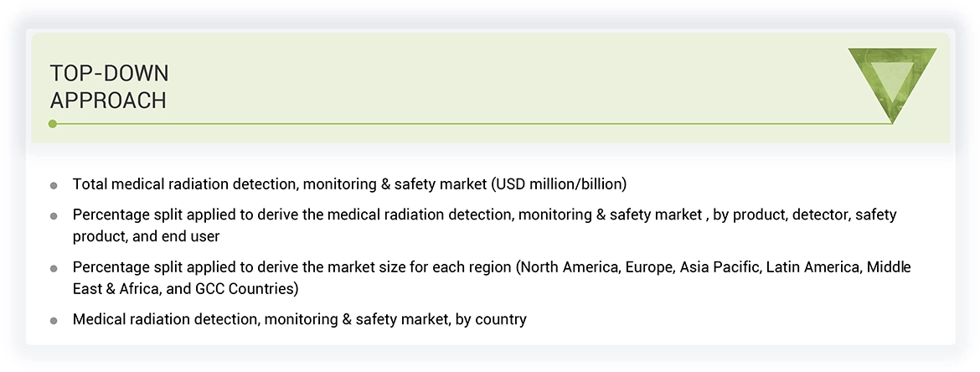This screenshot has height=372, width=980.
Task: Click the green downward triangle icon
Action: click(x=892, y=82)
